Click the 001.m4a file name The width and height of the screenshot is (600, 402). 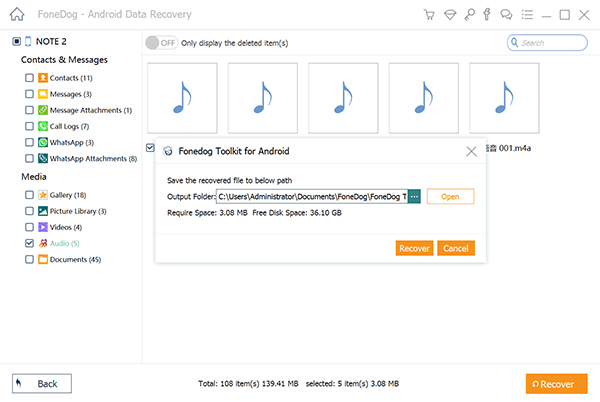(x=509, y=148)
